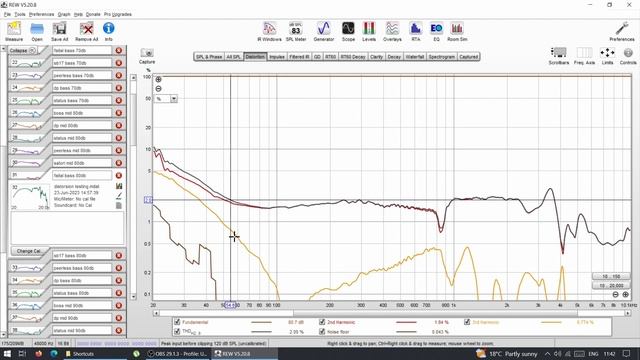640x360 pixels.
Task: Click the Change Cal... button
Action: point(29,251)
